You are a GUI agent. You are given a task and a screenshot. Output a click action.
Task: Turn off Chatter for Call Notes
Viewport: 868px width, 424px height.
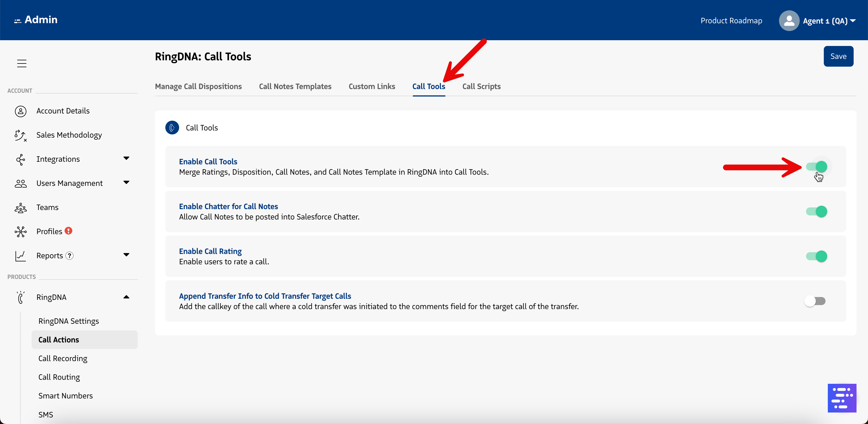816,211
